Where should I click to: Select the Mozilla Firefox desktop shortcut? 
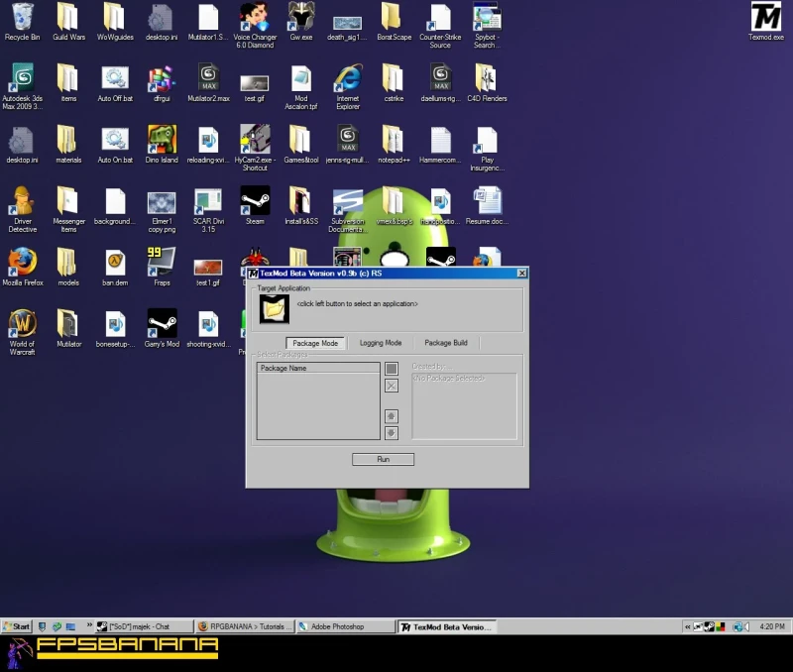22,261
